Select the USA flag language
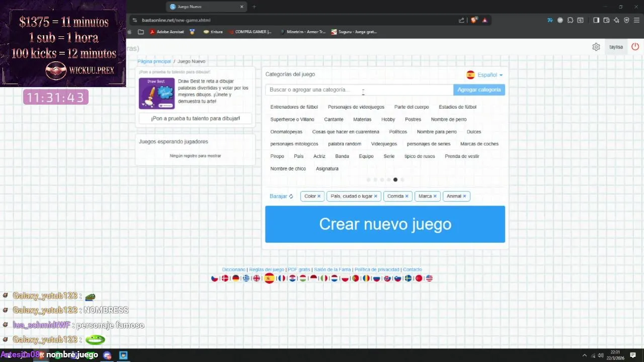Image resolution: width=644 pixels, height=362 pixels. coord(429,279)
